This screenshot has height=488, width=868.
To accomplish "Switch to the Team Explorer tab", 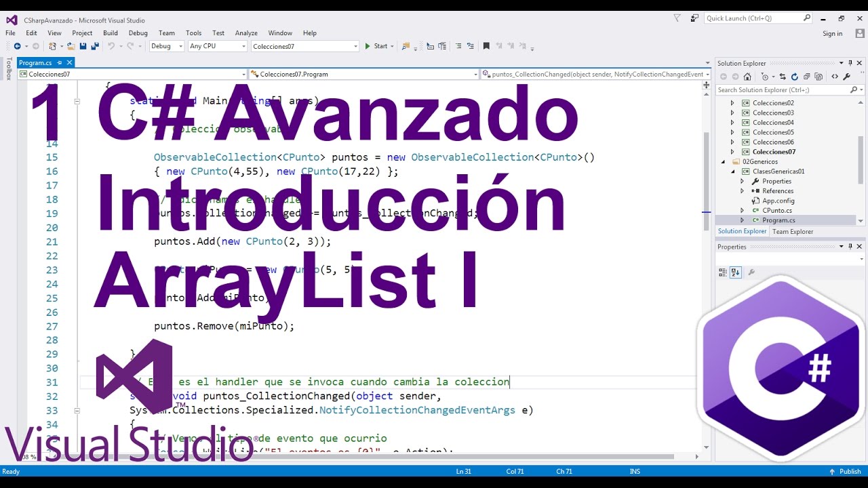I will pos(792,231).
